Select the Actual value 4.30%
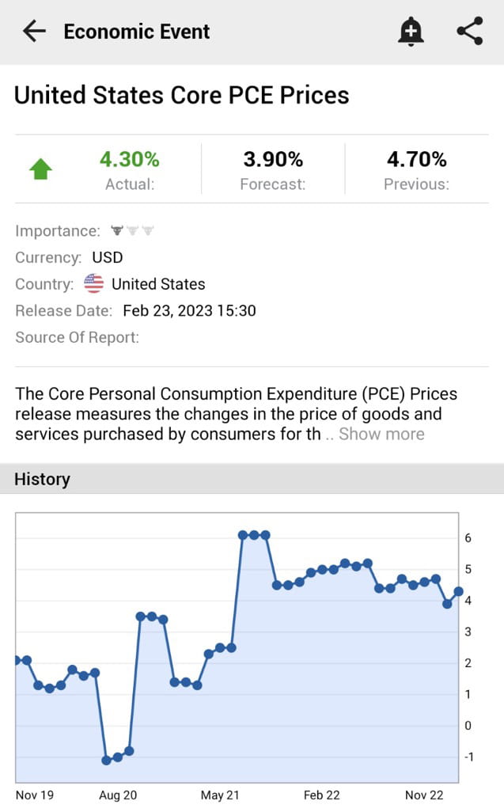 click(x=129, y=159)
